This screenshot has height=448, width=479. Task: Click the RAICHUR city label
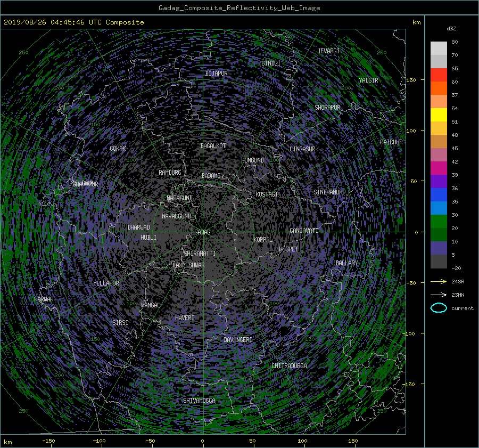pos(391,142)
